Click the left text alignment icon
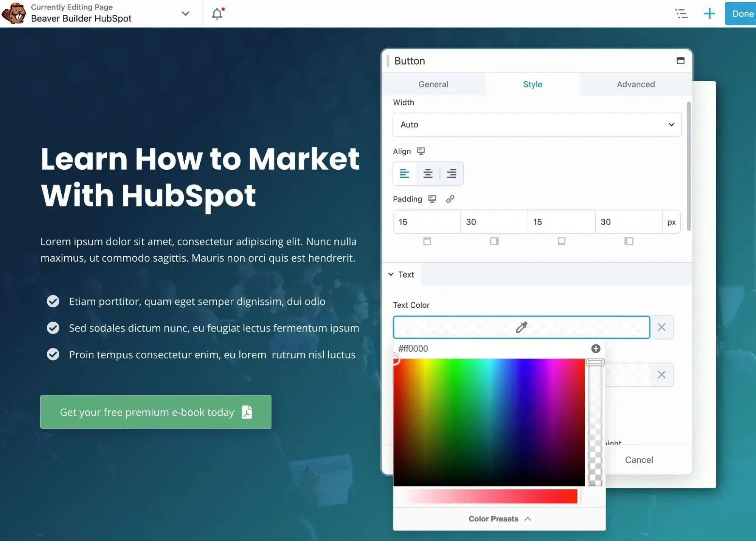The width and height of the screenshot is (756, 541). pyautogui.click(x=405, y=173)
